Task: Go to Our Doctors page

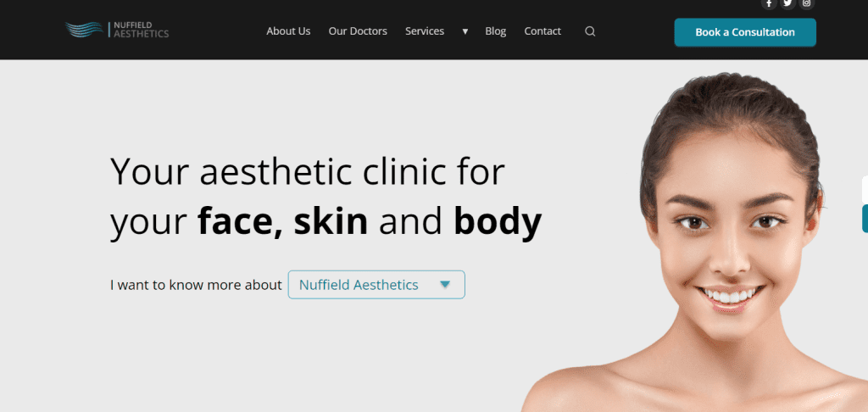Action: coord(358,31)
